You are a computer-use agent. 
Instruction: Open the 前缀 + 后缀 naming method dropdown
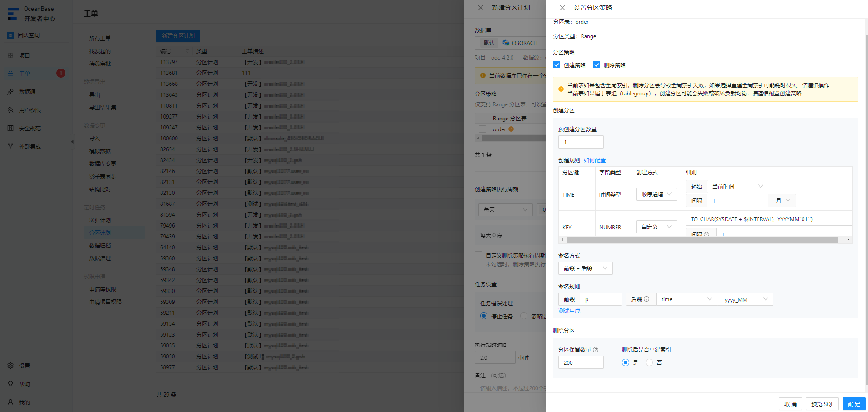[586, 268]
